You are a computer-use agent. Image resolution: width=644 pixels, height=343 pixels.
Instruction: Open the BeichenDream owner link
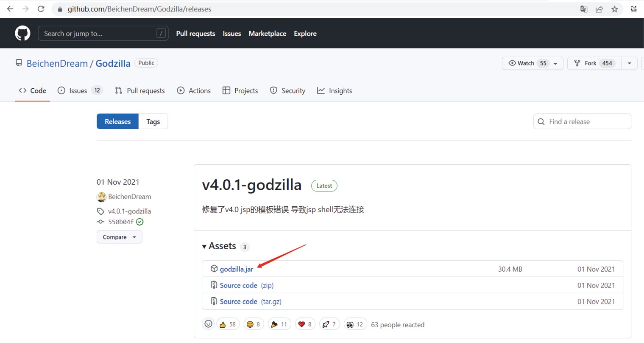point(57,63)
